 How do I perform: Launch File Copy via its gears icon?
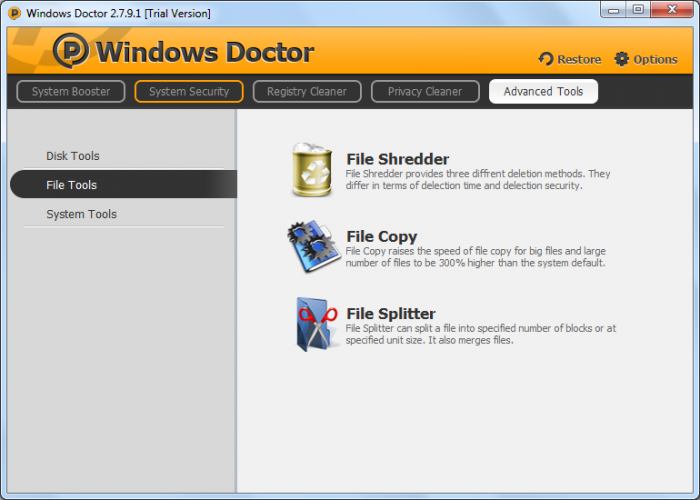coord(314,246)
